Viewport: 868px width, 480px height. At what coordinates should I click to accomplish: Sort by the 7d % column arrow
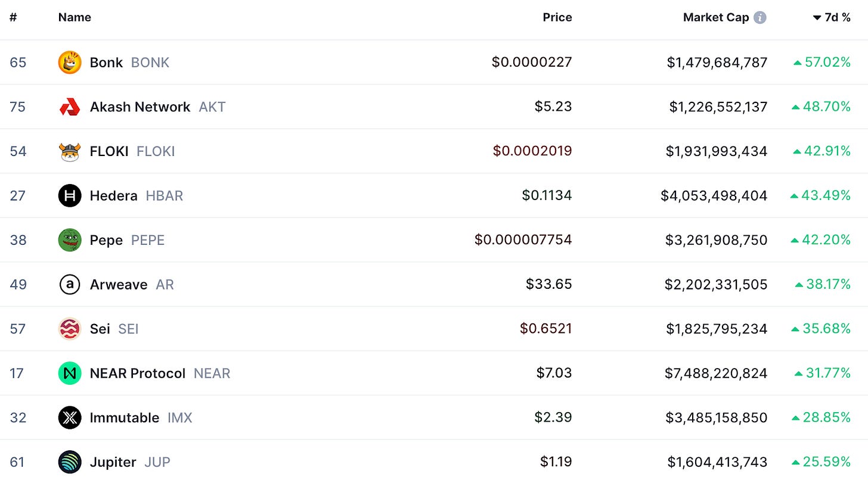point(817,18)
